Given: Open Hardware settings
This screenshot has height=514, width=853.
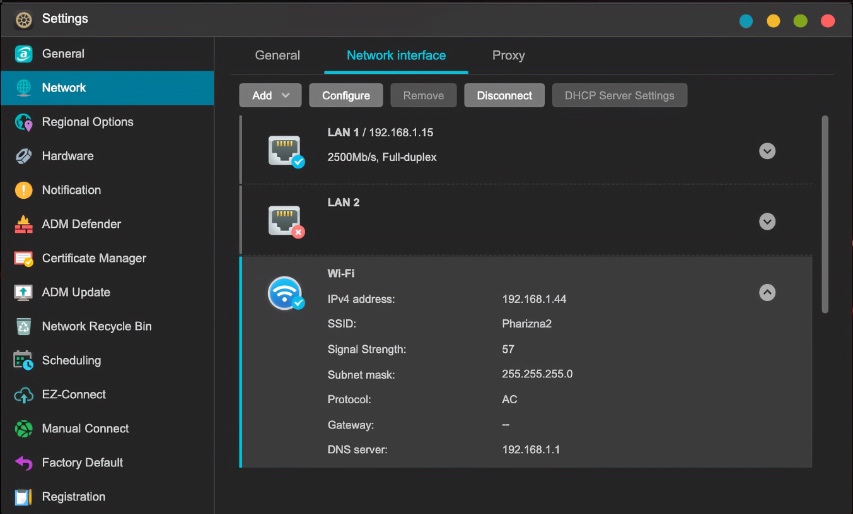Looking at the screenshot, I should pos(107,156).
